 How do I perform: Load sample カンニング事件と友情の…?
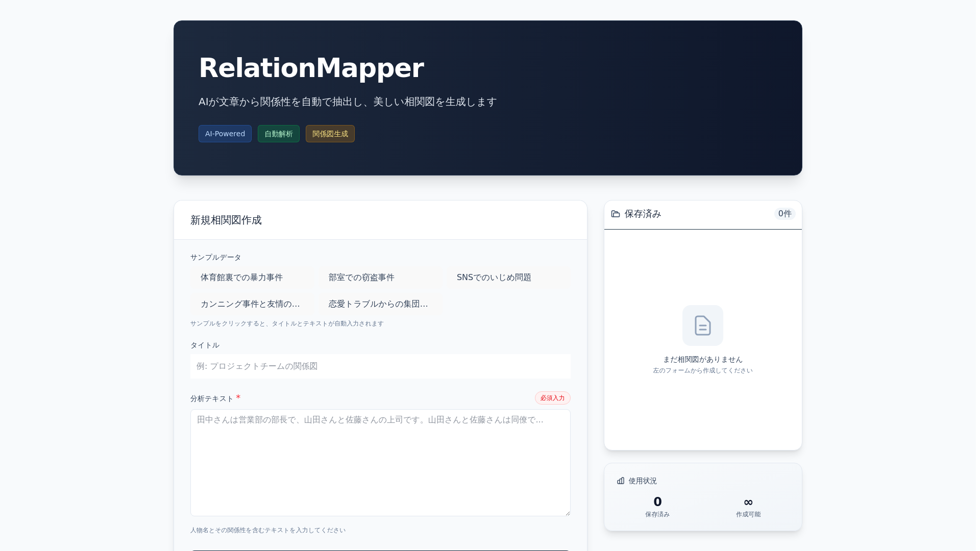(252, 304)
